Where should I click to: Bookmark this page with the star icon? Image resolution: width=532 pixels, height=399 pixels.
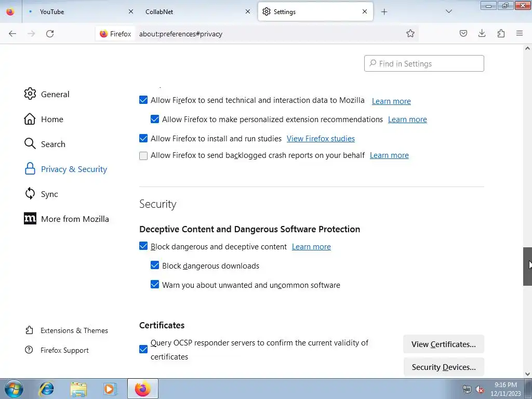click(410, 33)
